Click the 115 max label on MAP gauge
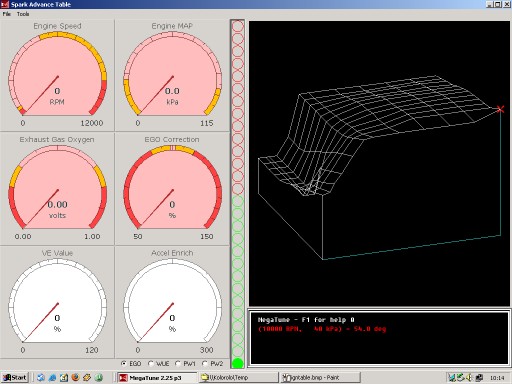Image resolution: width=512 pixels, height=384 pixels. 207,123
